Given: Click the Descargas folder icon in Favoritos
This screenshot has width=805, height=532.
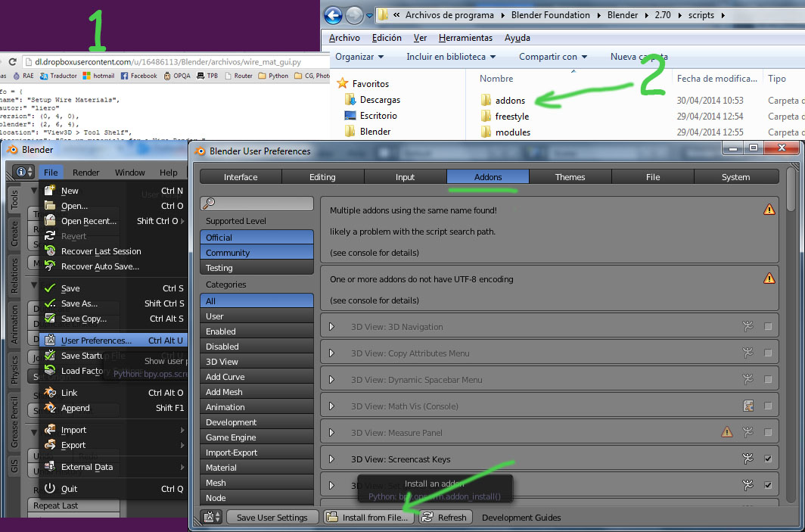Looking at the screenshot, I should (350, 99).
